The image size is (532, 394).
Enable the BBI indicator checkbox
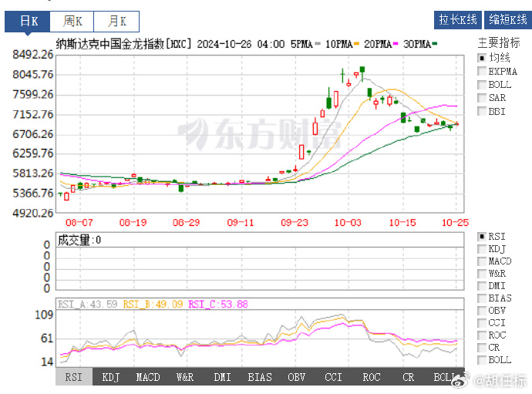pos(482,111)
